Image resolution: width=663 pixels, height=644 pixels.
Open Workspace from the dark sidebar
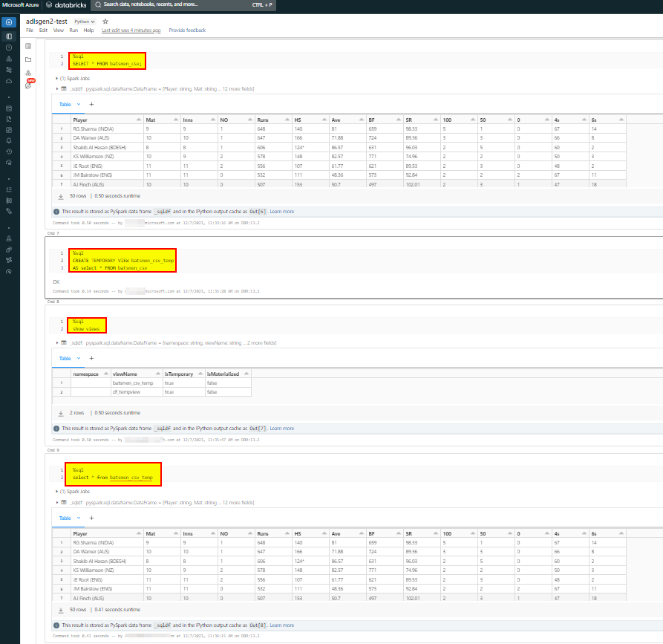click(x=9, y=36)
